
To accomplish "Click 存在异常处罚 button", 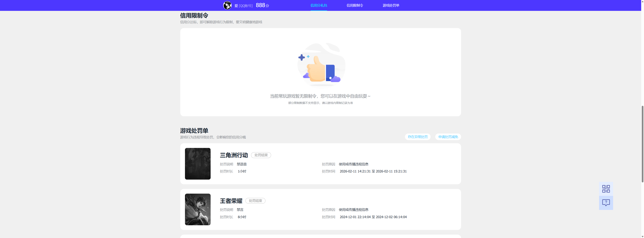I will click(417, 137).
